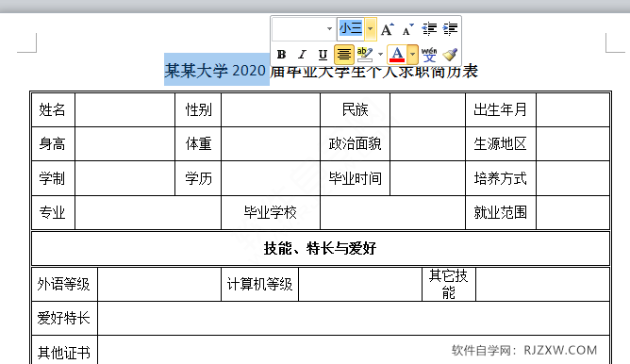Click the table cell labeled 学制
The image size is (630, 364).
point(53,178)
